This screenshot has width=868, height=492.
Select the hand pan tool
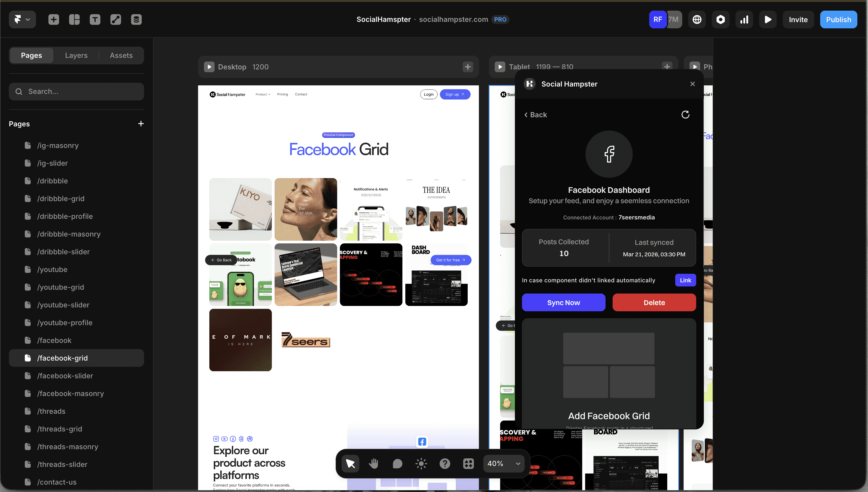coord(373,463)
